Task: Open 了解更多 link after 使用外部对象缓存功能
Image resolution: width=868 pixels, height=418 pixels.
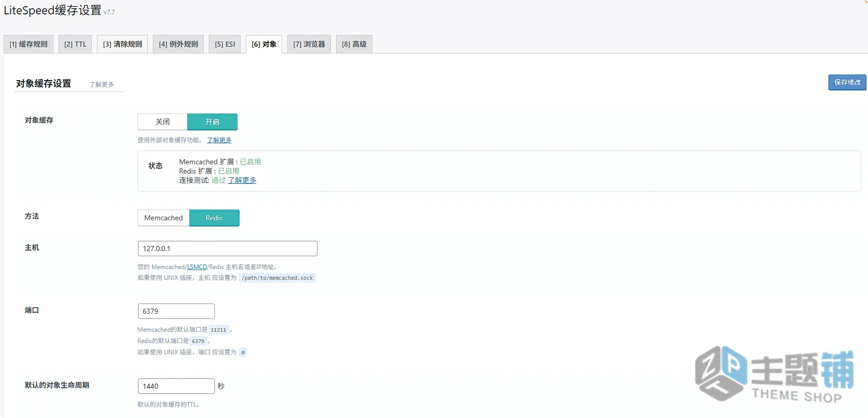Action: coord(219,140)
